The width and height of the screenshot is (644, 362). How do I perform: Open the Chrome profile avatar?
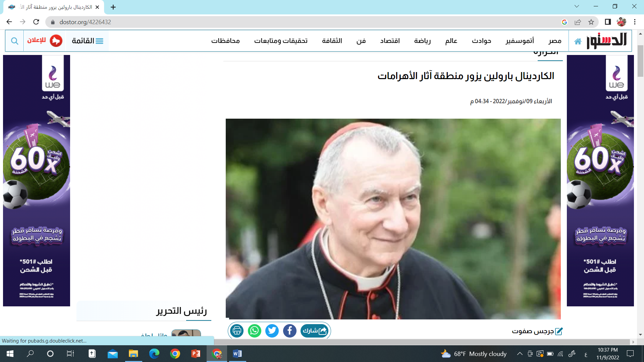621,22
